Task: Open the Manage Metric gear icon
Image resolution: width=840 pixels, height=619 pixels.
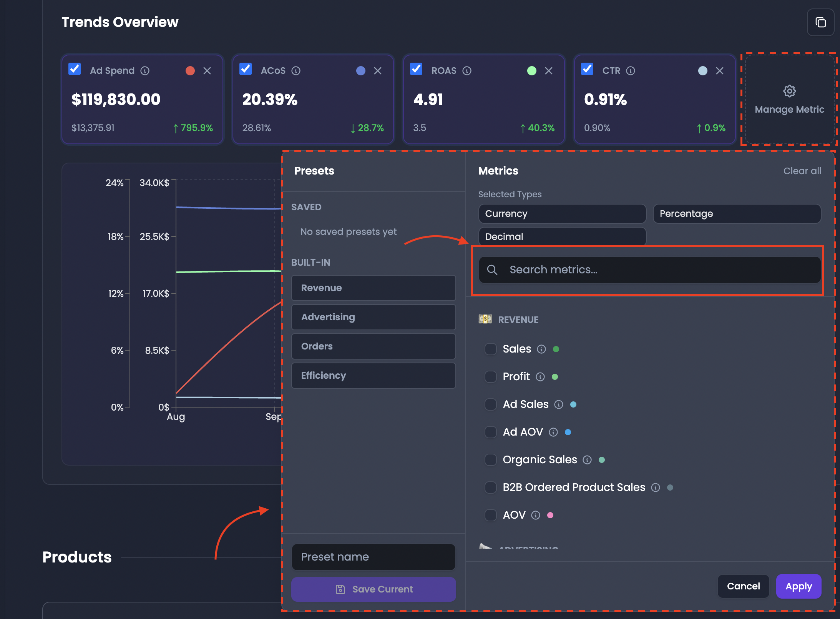Action: pyautogui.click(x=789, y=91)
